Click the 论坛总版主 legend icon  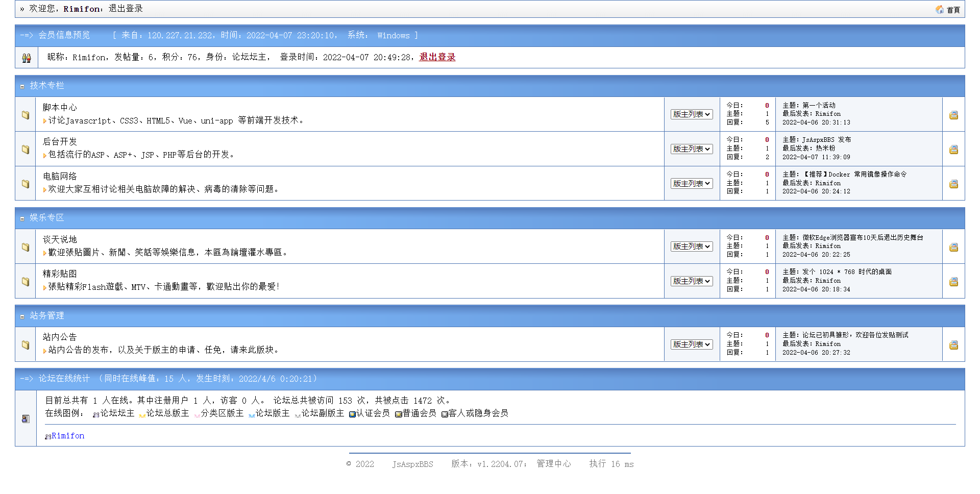[142, 414]
